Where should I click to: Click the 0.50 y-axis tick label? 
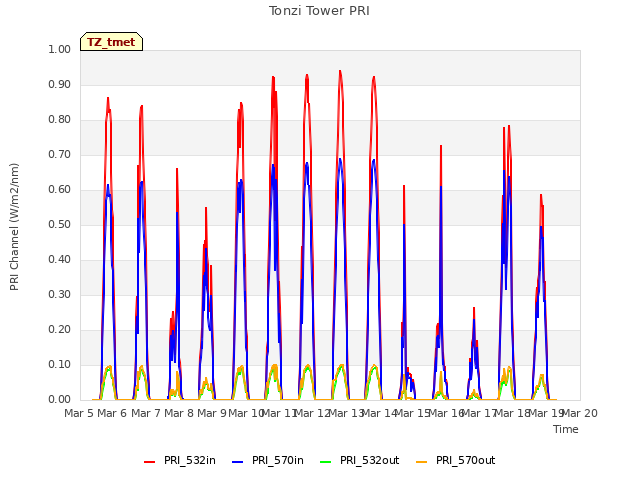(59, 224)
